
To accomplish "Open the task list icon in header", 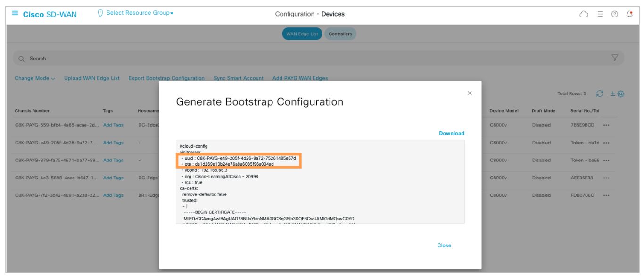I will click(x=600, y=14).
